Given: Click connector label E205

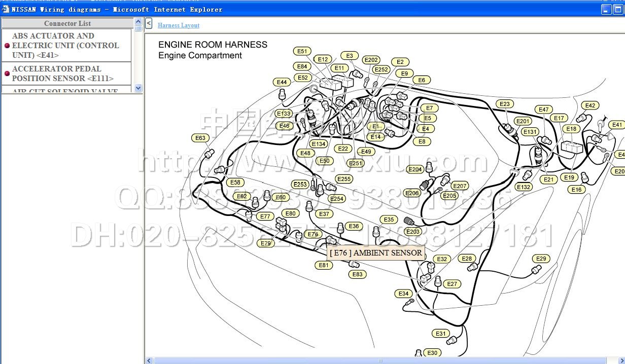Looking at the screenshot, I should click(x=449, y=196).
